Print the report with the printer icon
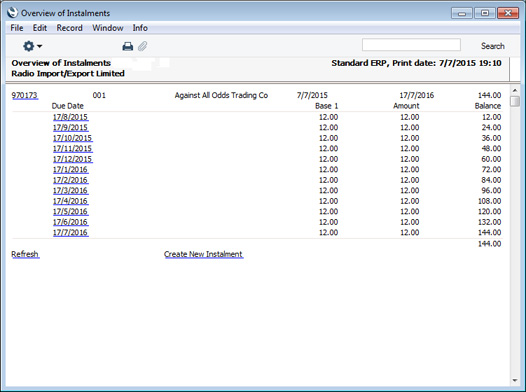 click(x=127, y=46)
